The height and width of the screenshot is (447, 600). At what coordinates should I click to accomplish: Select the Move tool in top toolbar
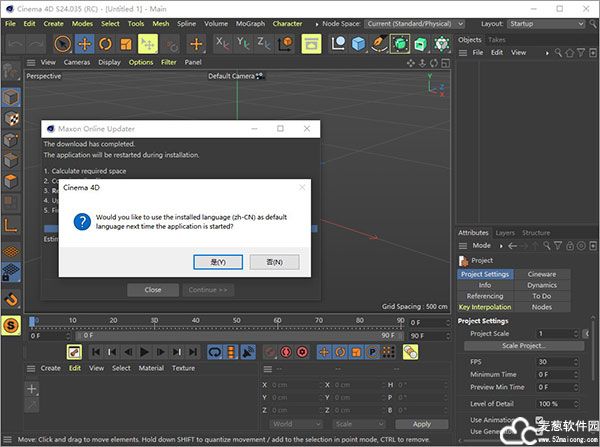tap(84, 43)
